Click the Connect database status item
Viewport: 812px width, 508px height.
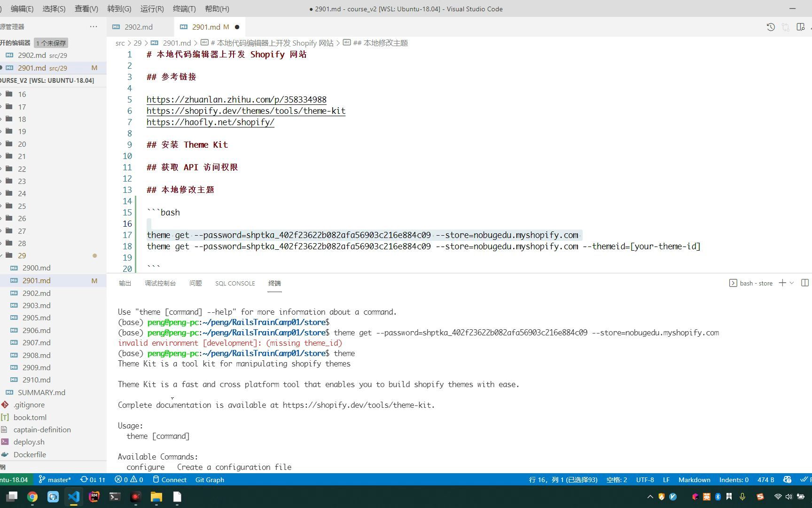pos(170,480)
